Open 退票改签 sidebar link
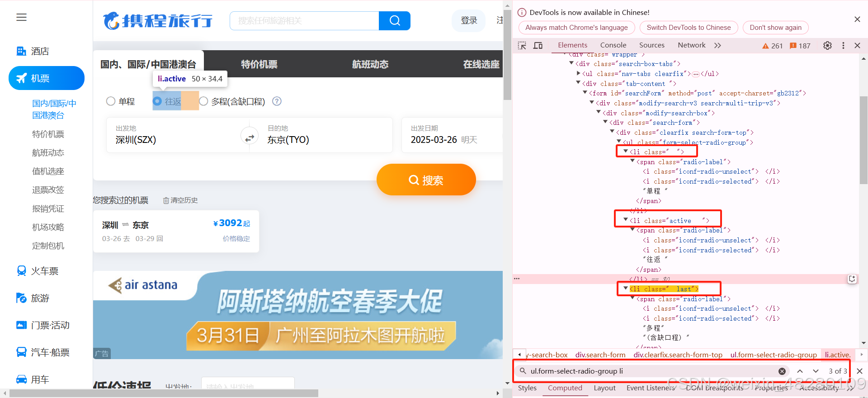Viewport: 868px width, 398px height. (48, 190)
